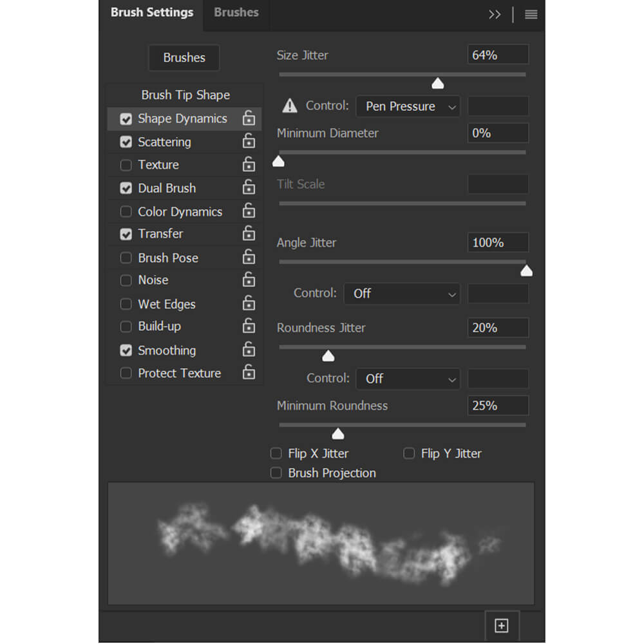Click the Brushes button
The width and height of the screenshot is (644, 644).
click(x=184, y=57)
